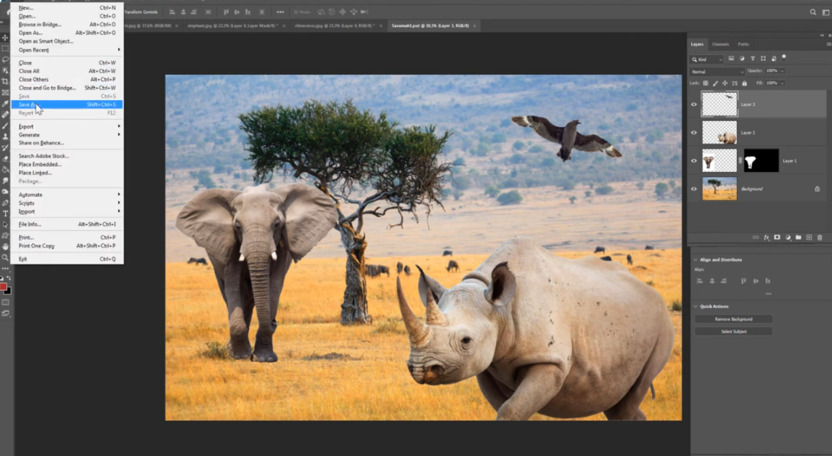832x456 pixels.
Task: Click the Remove Background button
Action: tap(733, 319)
